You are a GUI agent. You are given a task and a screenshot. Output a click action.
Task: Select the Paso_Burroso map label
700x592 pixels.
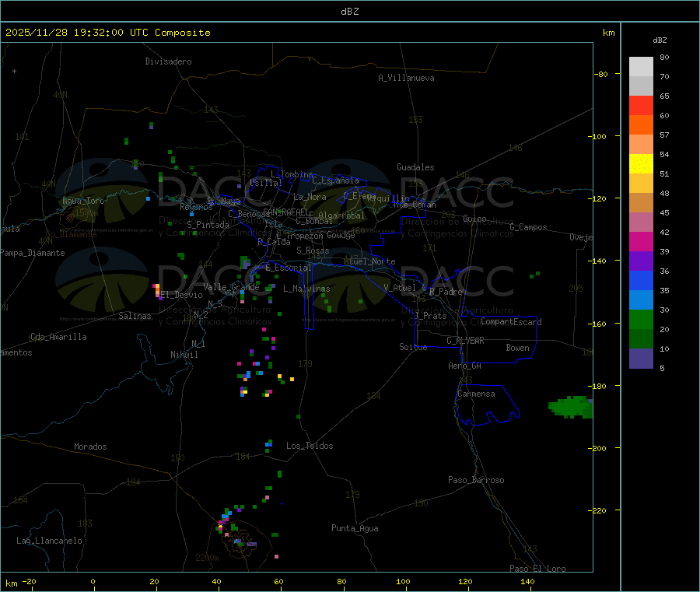(x=476, y=480)
